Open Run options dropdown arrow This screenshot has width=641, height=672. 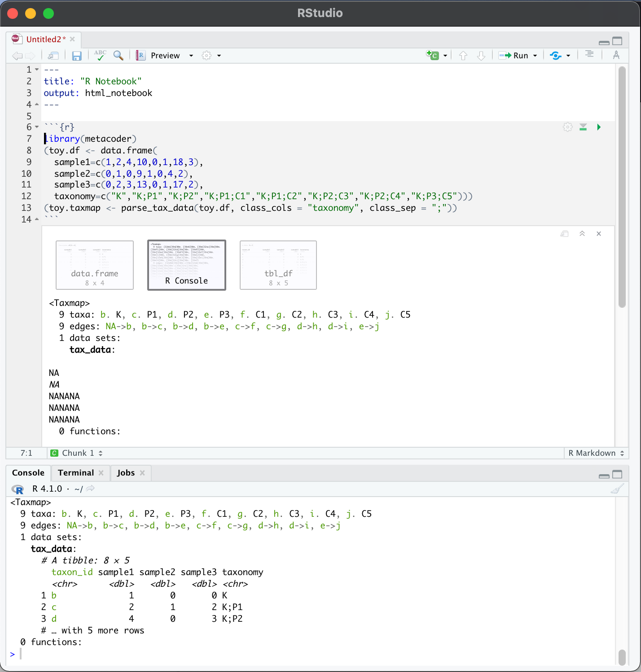(535, 56)
